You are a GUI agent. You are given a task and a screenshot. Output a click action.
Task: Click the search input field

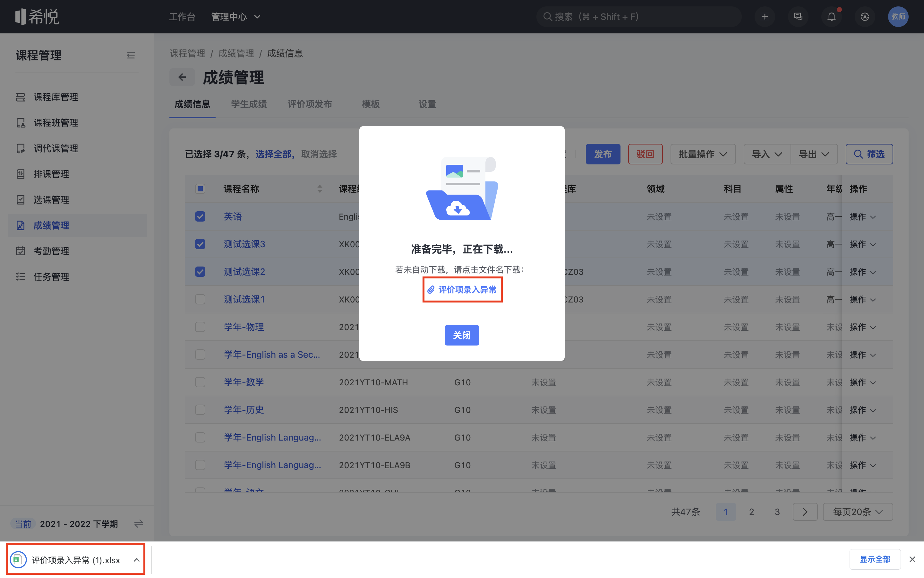(639, 17)
